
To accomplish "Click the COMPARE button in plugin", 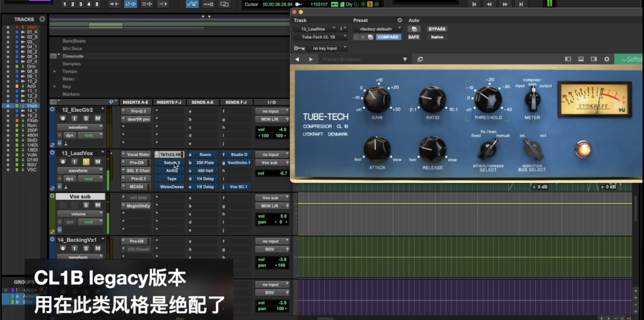I will pos(388,37).
